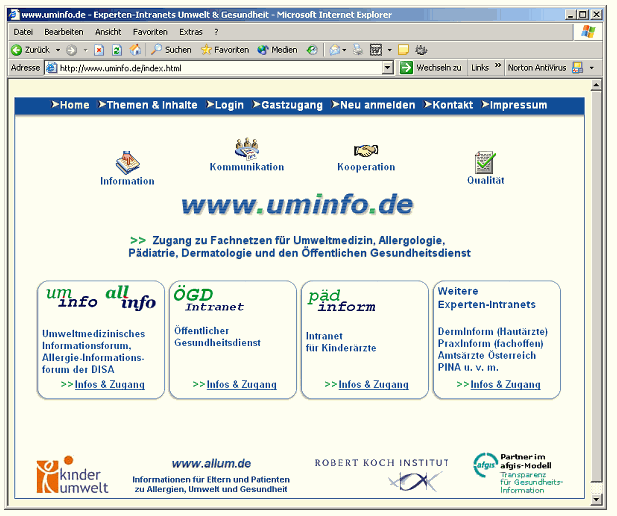This screenshot has height=516, width=617.
Task: Open the History (Verlauf) icon
Action: pyautogui.click(x=312, y=50)
